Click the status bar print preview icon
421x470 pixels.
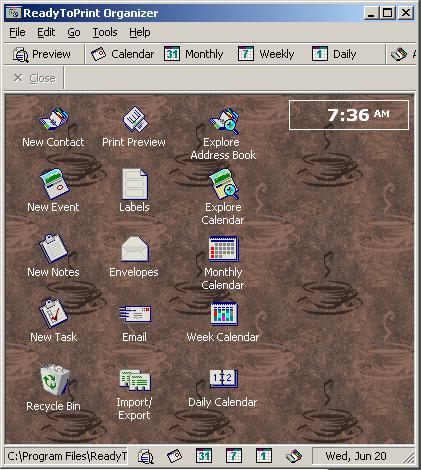click(x=146, y=456)
